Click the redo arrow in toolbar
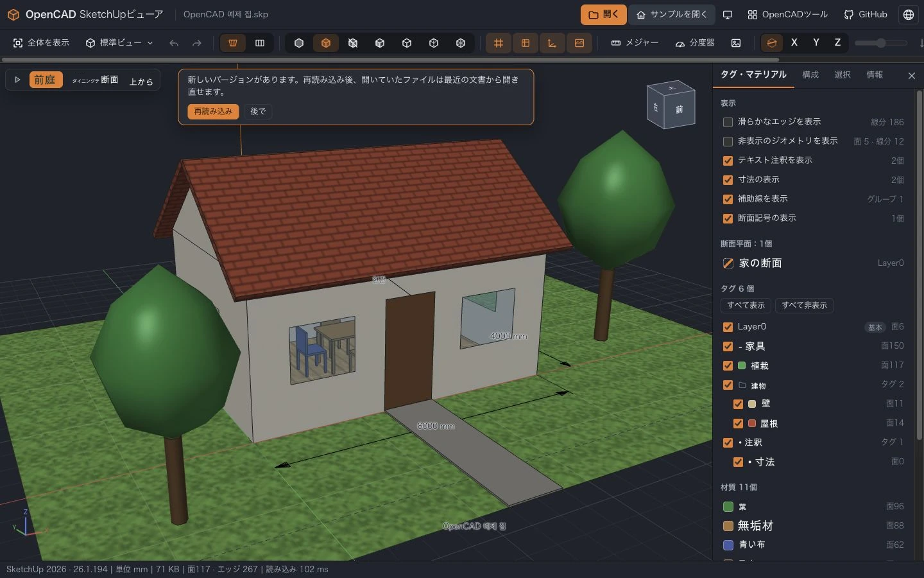This screenshot has height=578, width=924. click(x=197, y=43)
